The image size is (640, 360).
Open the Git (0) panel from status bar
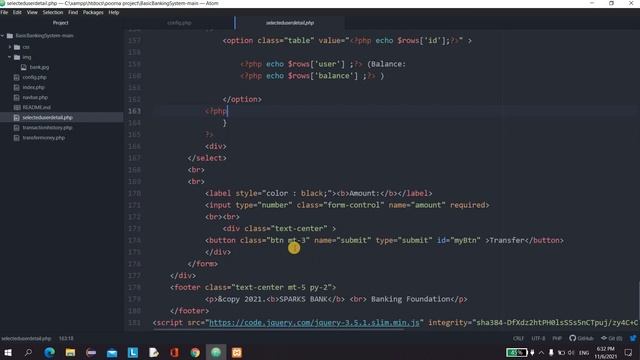(x=611, y=339)
